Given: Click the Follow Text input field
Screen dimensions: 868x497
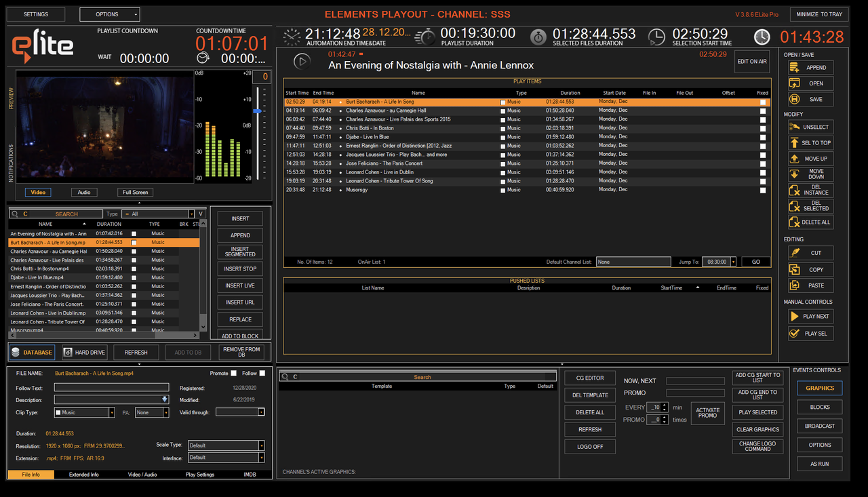Looking at the screenshot, I should (x=111, y=388).
